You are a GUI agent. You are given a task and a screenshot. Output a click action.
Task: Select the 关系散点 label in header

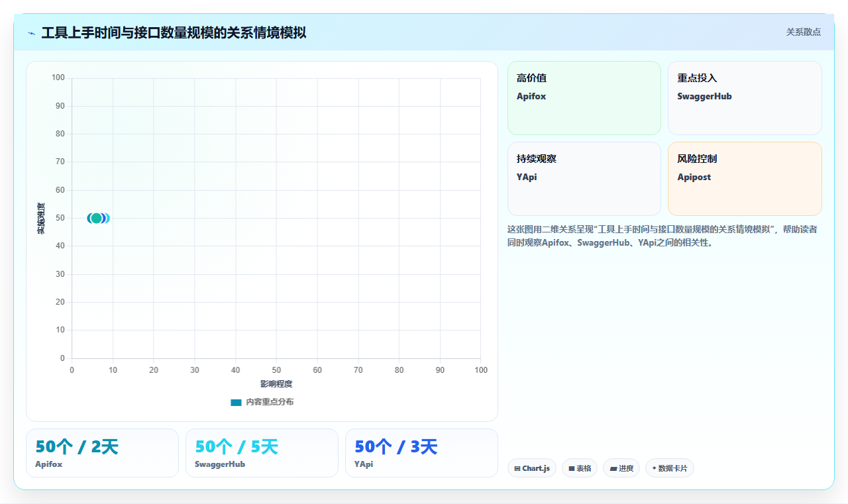click(803, 32)
